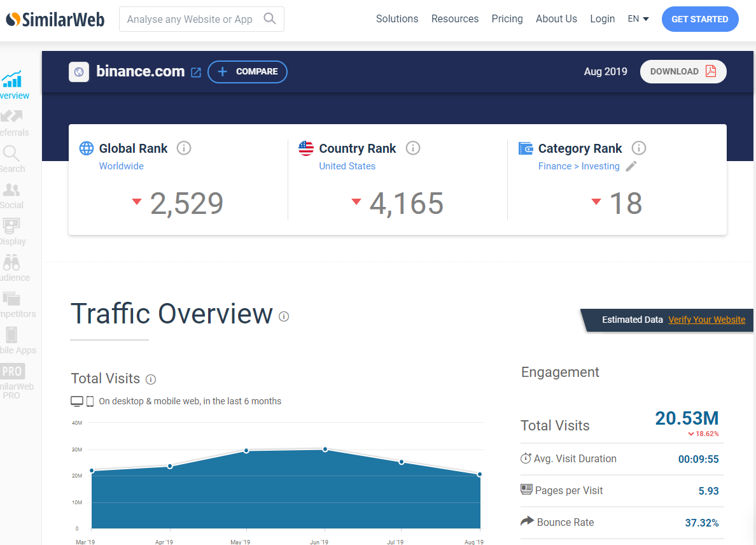This screenshot has height=545, width=756.
Task: Click the 5.93 pages per visit value
Action: point(709,491)
